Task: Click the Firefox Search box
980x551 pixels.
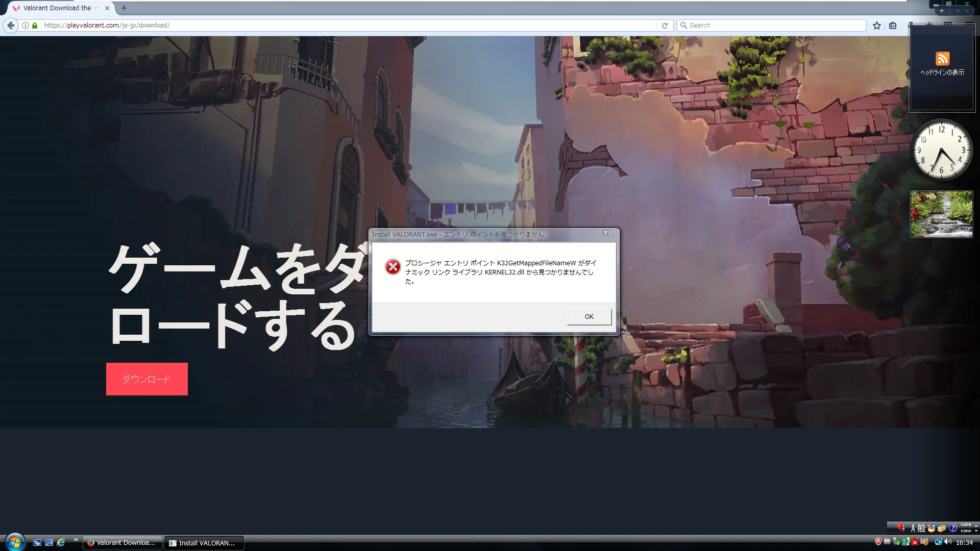Action: [x=771, y=25]
